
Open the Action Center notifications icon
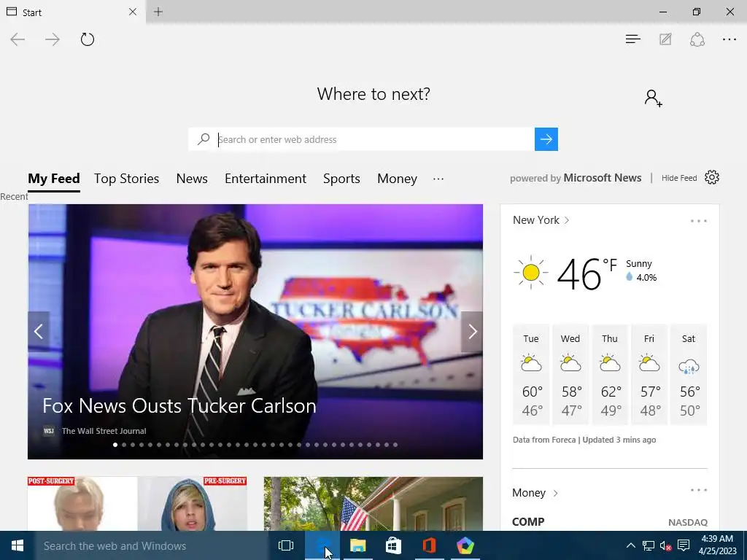(684, 545)
